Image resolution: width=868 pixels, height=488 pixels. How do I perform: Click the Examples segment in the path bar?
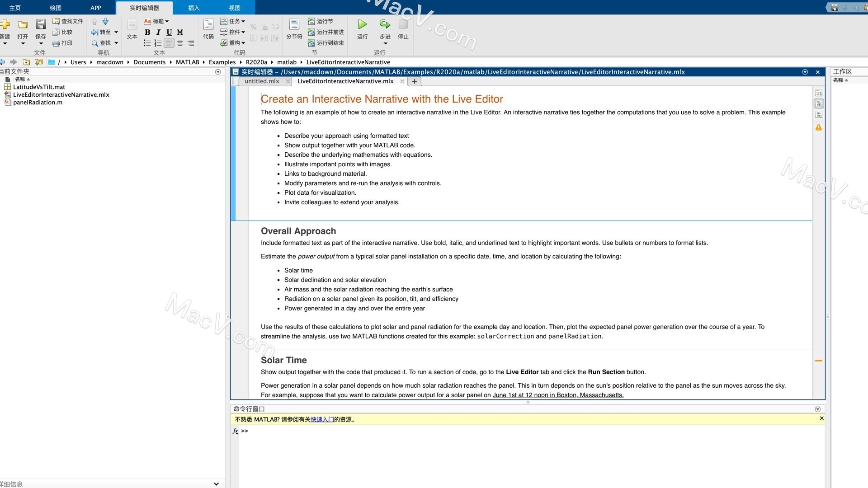pos(222,62)
